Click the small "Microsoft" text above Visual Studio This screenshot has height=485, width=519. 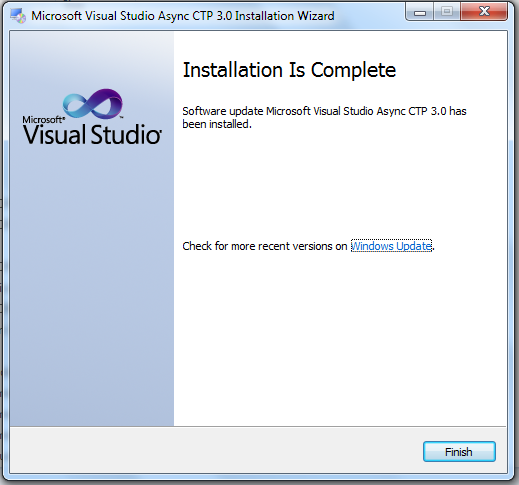click(x=43, y=119)
